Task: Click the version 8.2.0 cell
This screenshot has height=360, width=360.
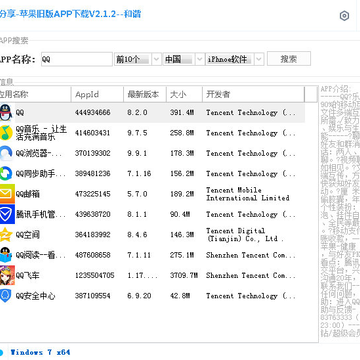Action: pyautogui.click(x=137, y=113)
